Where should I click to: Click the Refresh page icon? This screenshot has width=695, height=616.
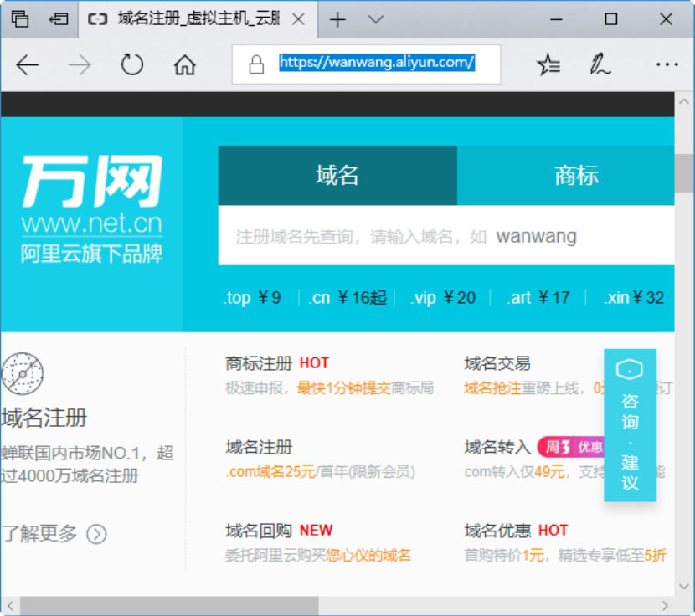132,65
